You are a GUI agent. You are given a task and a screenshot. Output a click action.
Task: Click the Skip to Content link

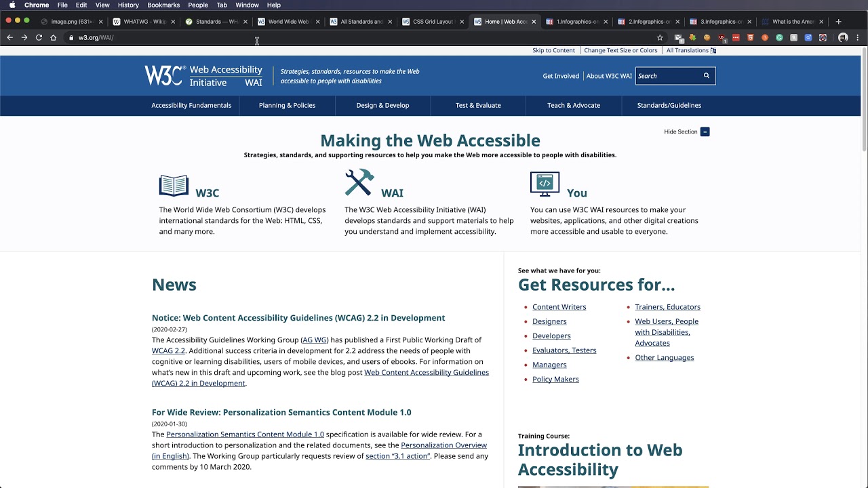click(x=553, y=50)
